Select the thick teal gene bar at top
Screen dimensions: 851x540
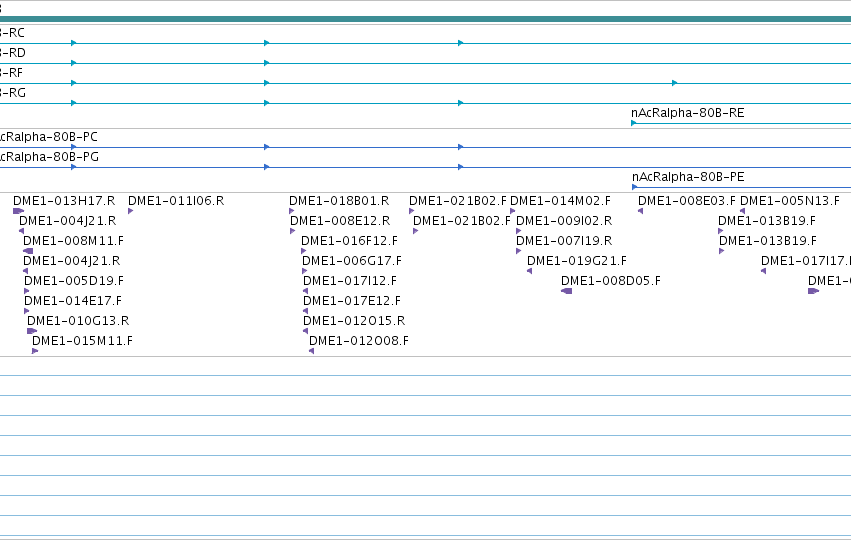tap(426, 19)
